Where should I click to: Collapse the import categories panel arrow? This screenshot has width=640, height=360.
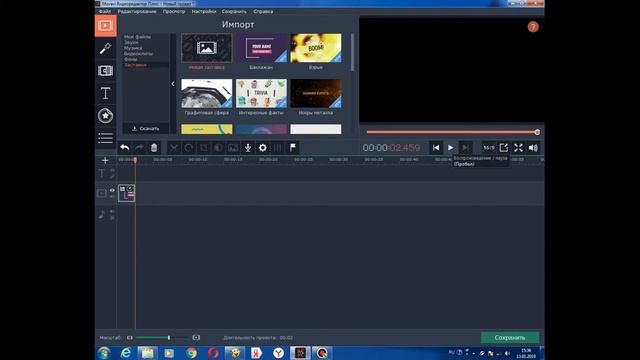click(x=173, y=84)
